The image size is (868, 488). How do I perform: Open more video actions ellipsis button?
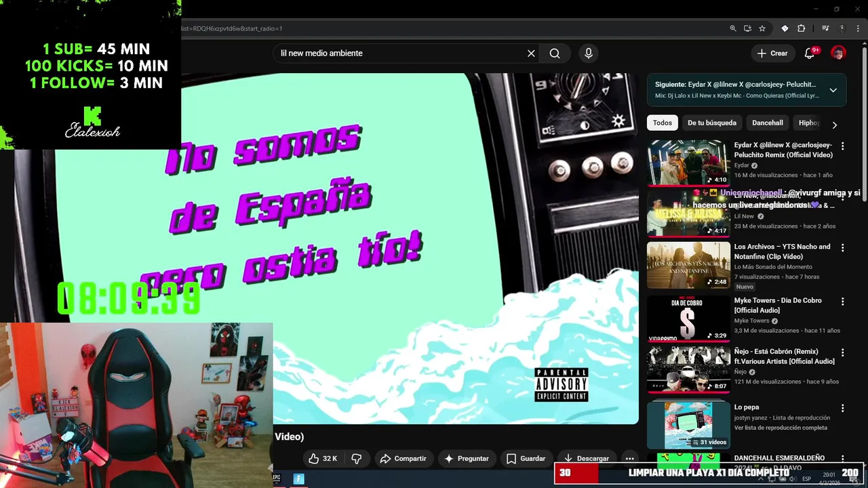point(629,459)
